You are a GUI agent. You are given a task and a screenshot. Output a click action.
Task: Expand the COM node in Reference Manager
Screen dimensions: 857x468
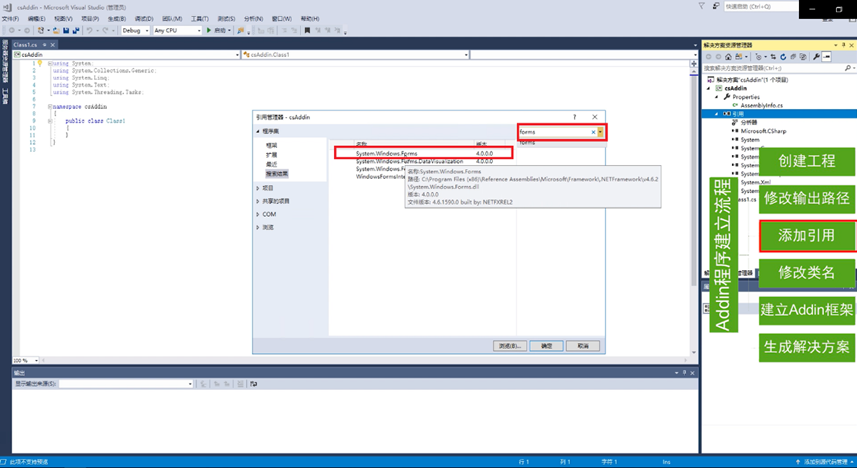257,214
